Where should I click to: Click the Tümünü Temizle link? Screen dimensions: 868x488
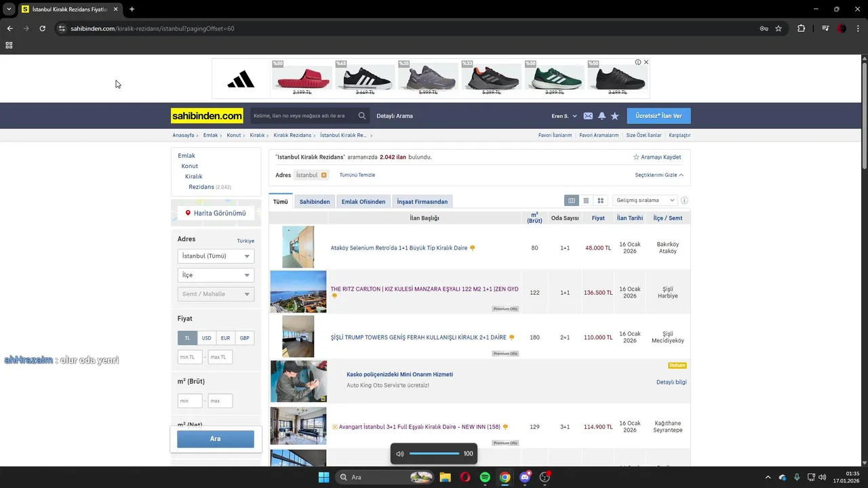(x=357, y=175)
